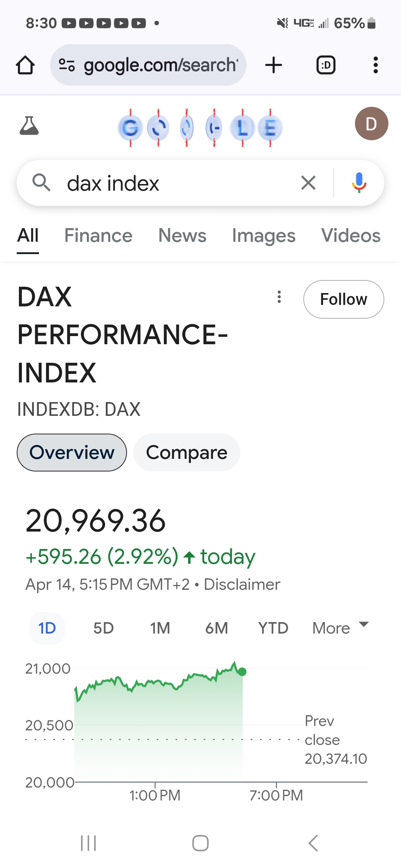Tap site info icon in address bar
This screenshot has height=868, width=401.
pyautogui.click(x=67, y=65)
